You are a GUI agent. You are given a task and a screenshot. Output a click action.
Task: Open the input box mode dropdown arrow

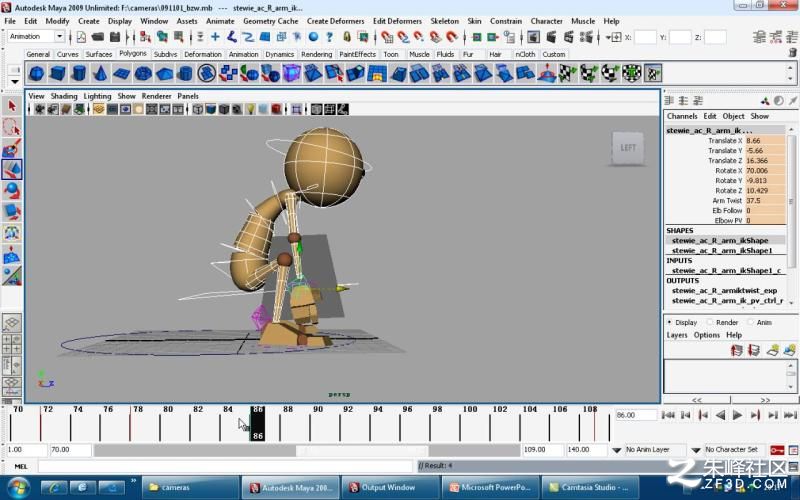tap(608, 37)
